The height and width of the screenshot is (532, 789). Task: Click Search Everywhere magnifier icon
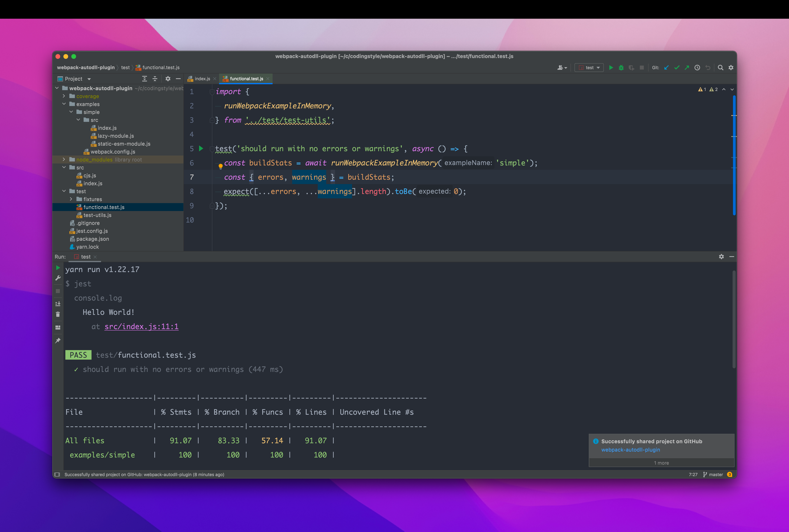point(720,68)
